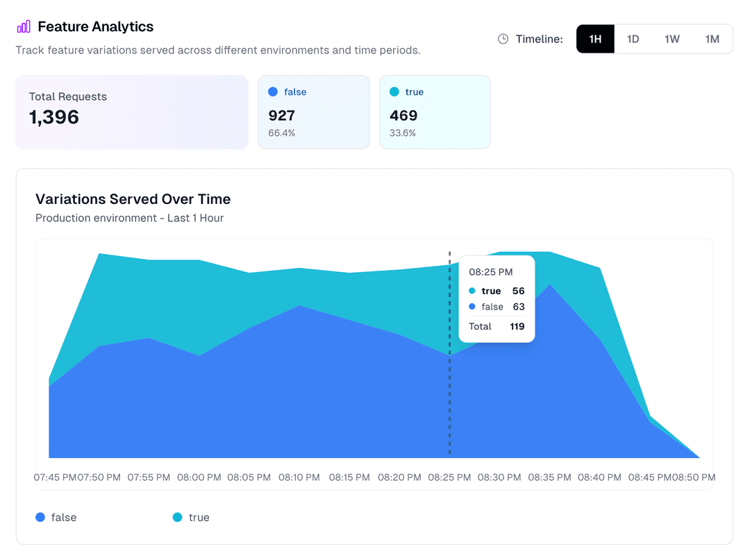Toggle the true variation card
This screenshot has width=750, height=560.
[435, 112]
